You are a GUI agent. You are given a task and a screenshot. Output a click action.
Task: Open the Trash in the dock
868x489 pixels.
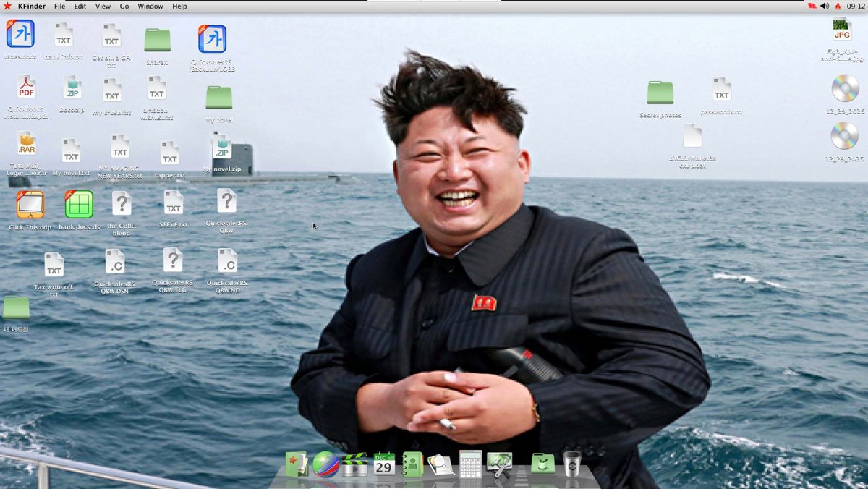[571, 464]
